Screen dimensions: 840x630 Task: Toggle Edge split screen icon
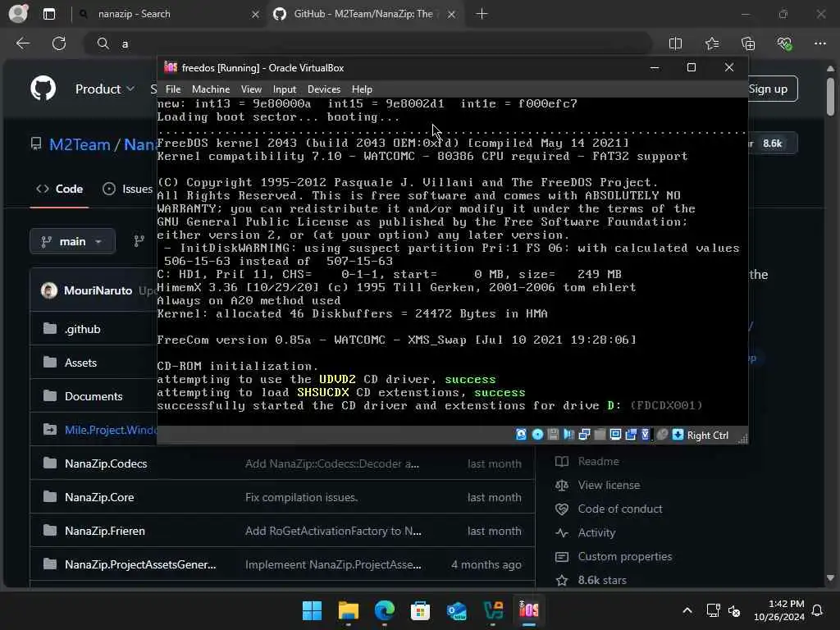676,43
